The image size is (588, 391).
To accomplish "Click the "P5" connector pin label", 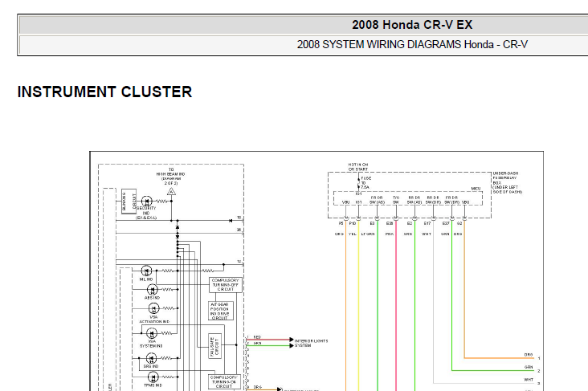I will coord(341,223).
